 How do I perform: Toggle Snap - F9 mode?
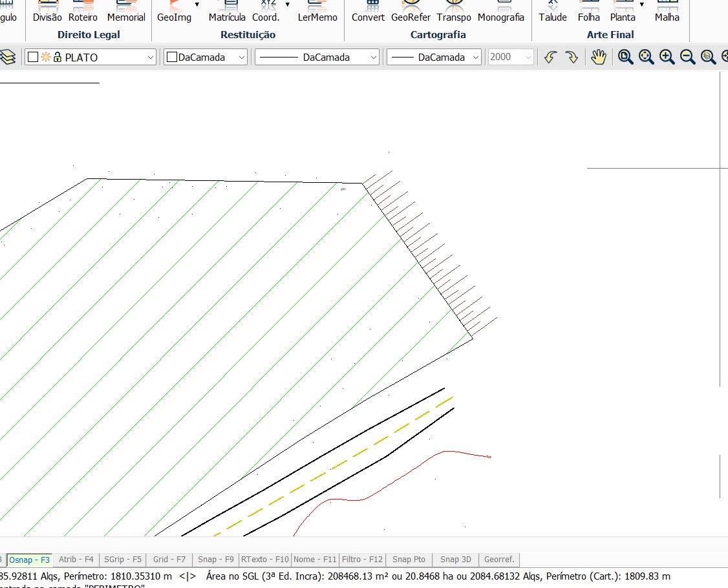216,560
